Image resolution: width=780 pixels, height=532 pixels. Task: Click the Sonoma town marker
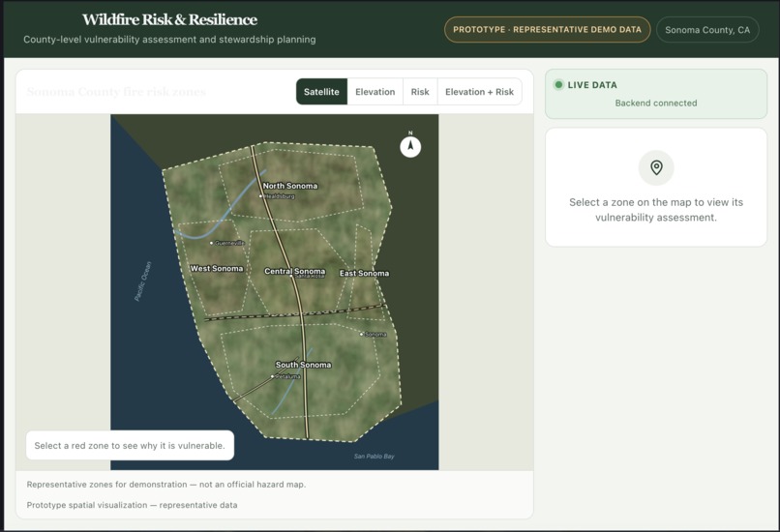pyautogui.click(x=362, y=334)
